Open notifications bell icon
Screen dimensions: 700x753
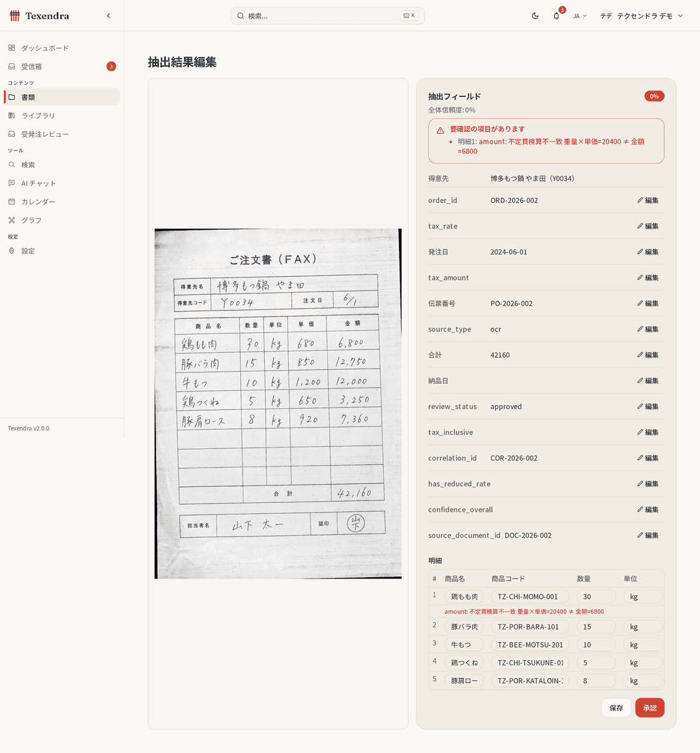[x=556, y=16]
